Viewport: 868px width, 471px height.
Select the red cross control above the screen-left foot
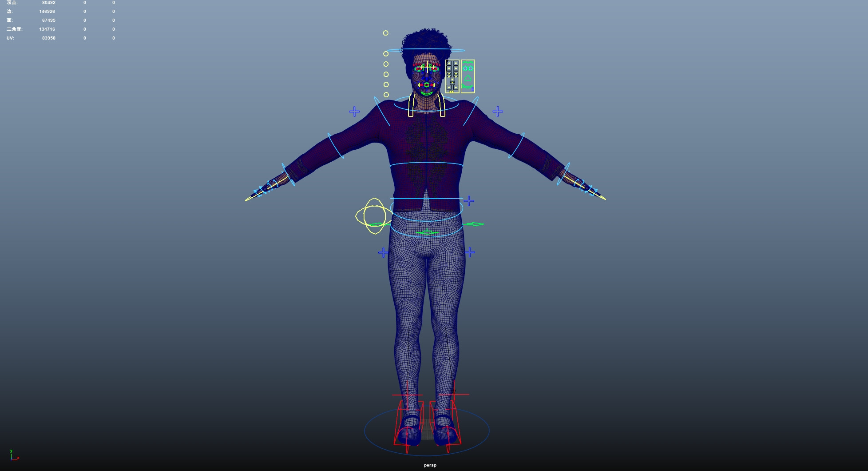coord(408,395)
